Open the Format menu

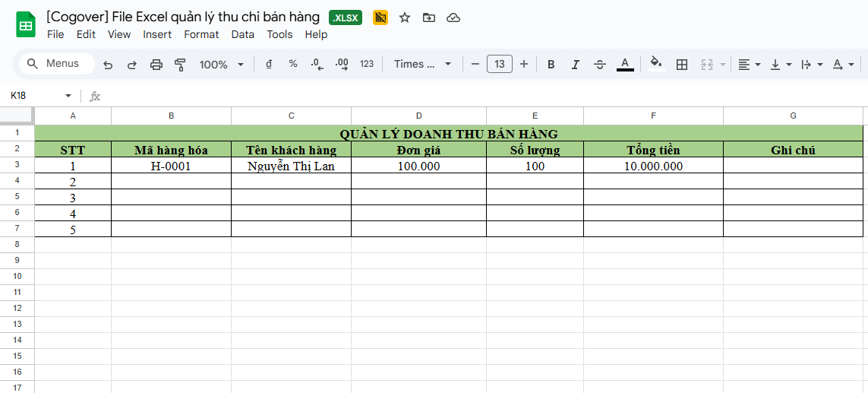point(201,34)
